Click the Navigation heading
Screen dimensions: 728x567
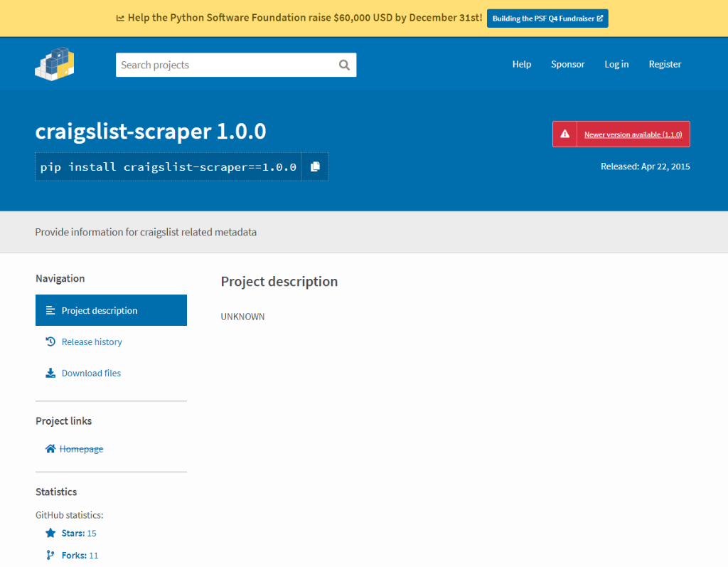(x=60, y=278)
